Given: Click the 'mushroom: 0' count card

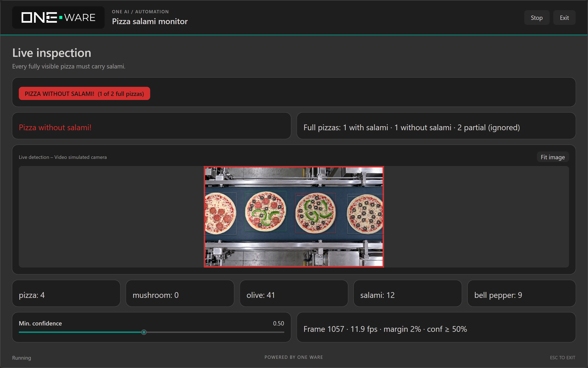Looking at the screenshot, I should [x=180, y=293].
